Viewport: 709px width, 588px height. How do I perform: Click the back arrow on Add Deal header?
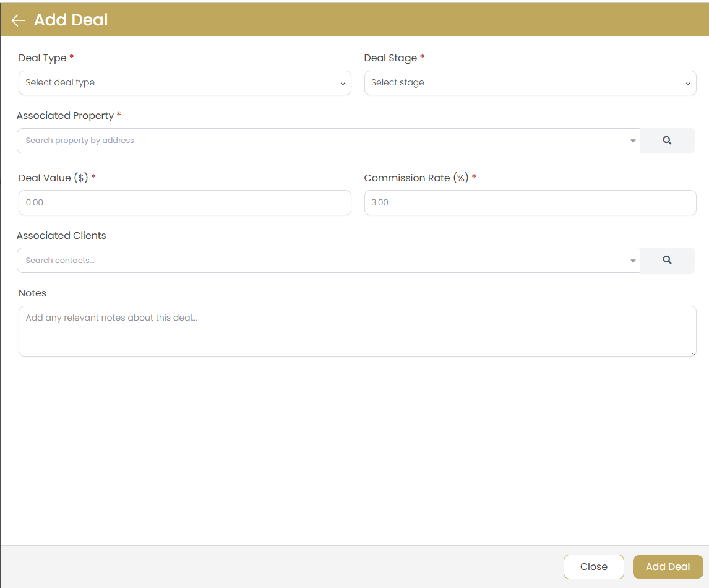pos(17,19)
